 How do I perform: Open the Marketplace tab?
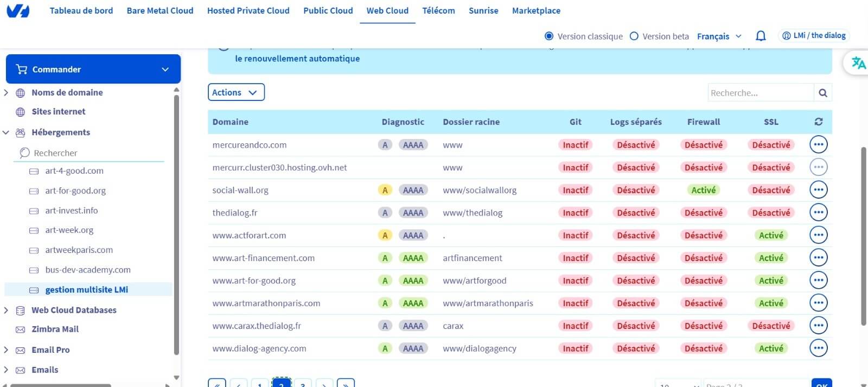[536, 10]
